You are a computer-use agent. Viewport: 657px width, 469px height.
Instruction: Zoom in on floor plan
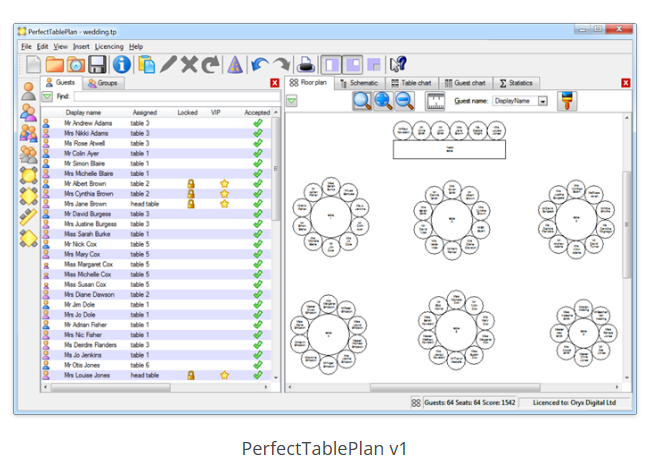tap(383, 101)
